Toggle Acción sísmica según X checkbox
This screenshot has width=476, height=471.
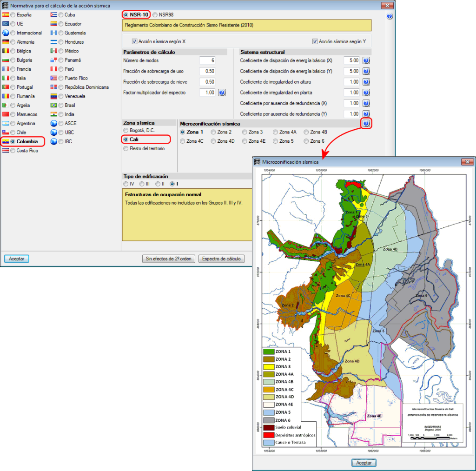click(135, 41)
